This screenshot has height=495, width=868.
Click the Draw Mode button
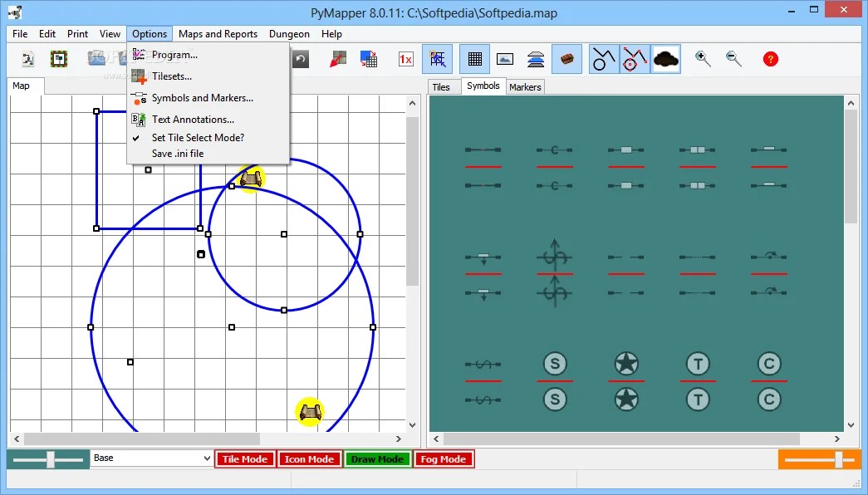[377, 459]
